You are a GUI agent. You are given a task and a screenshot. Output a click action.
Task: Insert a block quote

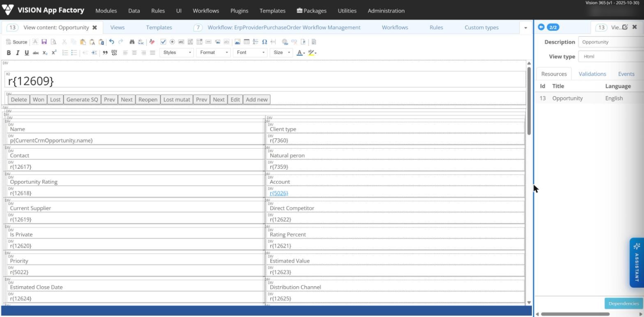105,53
